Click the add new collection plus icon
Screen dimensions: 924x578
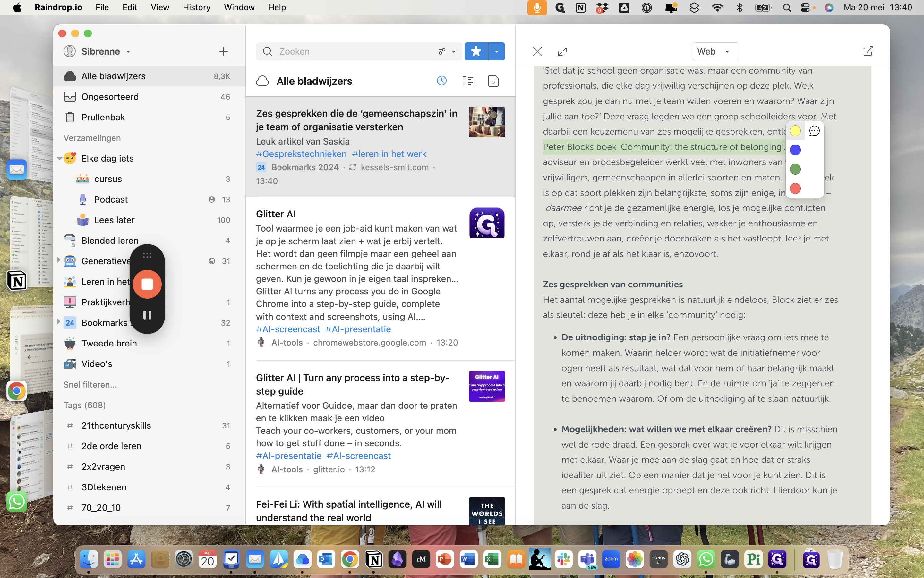point(223,51)
